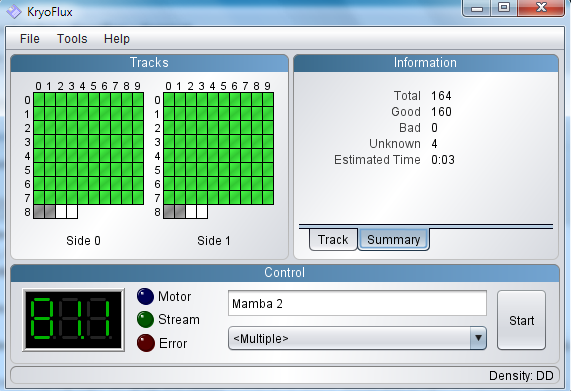Open the Help menu
This screenshot has height=391, width=571.
click(x=117, y=39)
